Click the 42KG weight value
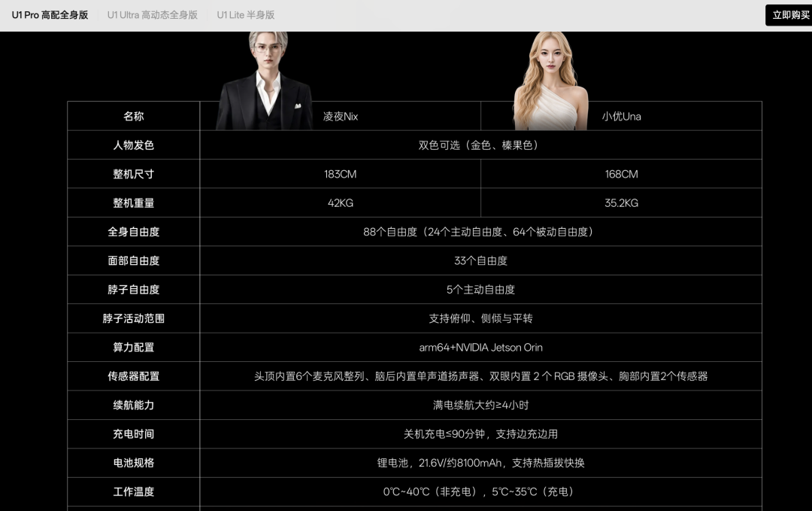 coord(341,203)
